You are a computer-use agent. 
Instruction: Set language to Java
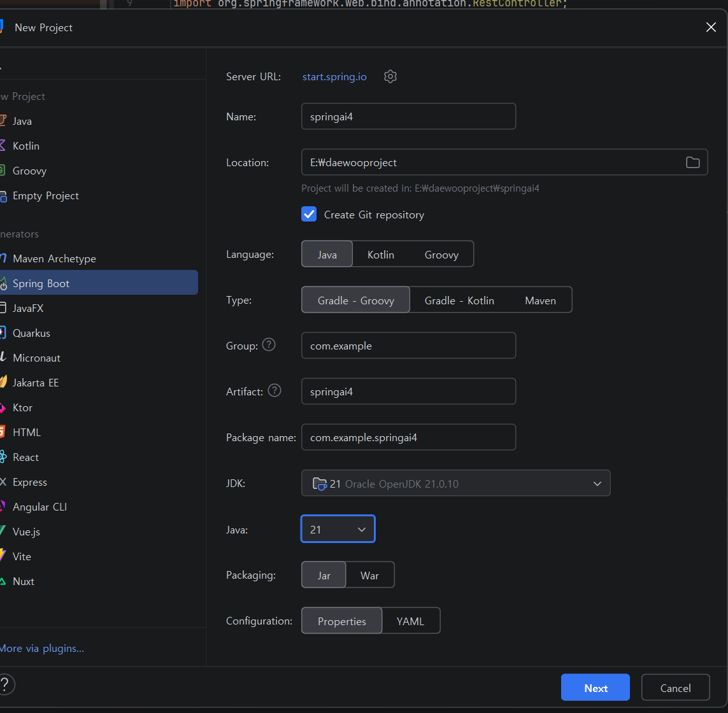point(327,255)
